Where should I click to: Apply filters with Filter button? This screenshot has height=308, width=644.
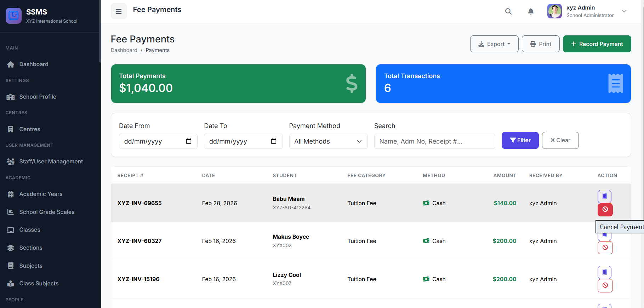click(520, 140)
